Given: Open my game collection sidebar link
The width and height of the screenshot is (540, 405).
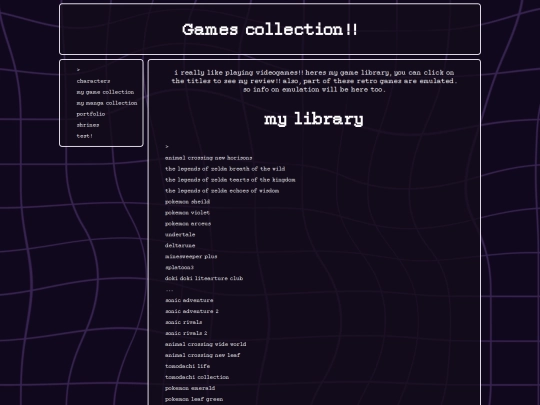Looking at the screenshot, I should pyautogui.click(x=105, y=92).
